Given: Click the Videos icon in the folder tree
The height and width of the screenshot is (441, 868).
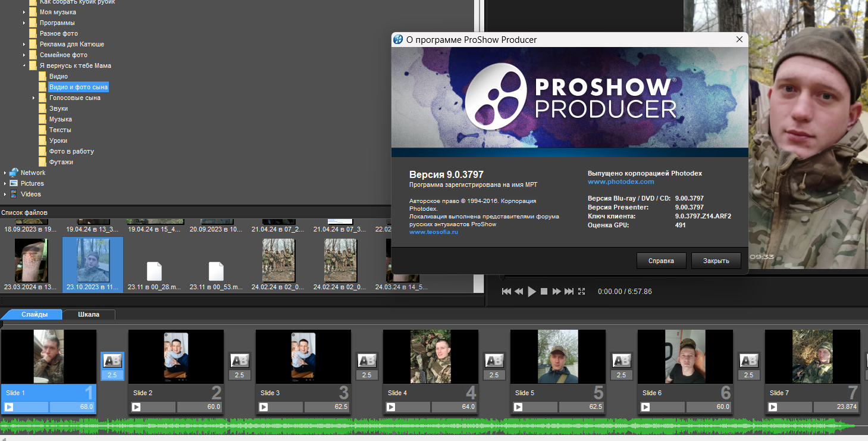Looking at the screenshot, I should click(x=14, y=194).
